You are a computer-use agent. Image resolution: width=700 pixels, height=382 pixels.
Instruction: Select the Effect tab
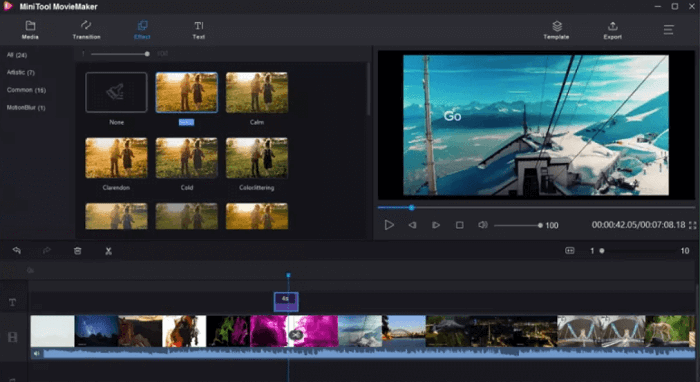pyautogui.click(x=142, y=30)
